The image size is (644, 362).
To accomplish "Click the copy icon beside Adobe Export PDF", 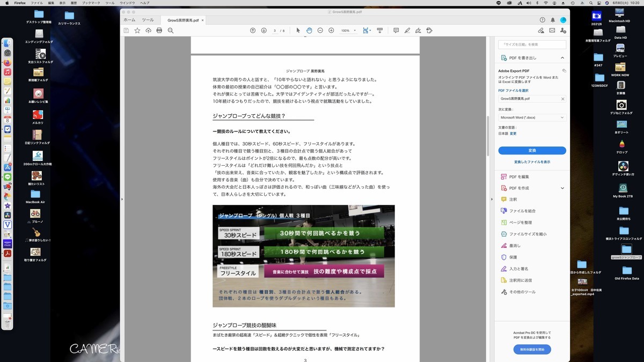I will [564, 70].
